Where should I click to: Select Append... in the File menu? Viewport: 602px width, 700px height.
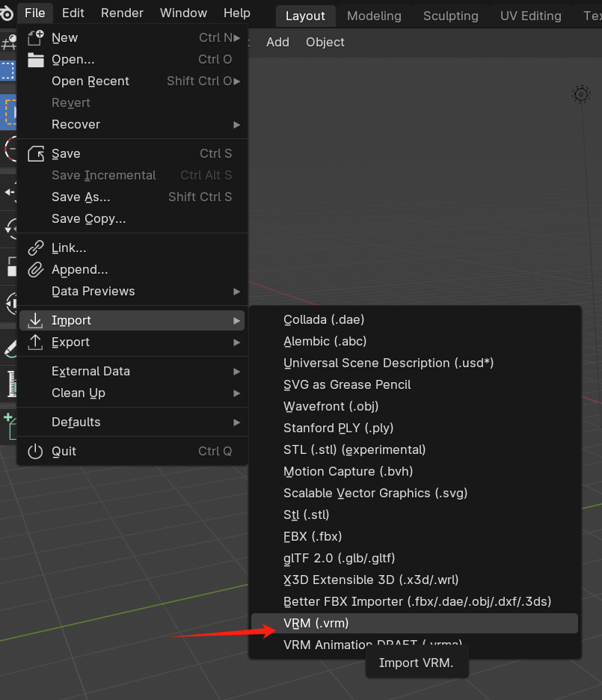(x=132, y=270)
